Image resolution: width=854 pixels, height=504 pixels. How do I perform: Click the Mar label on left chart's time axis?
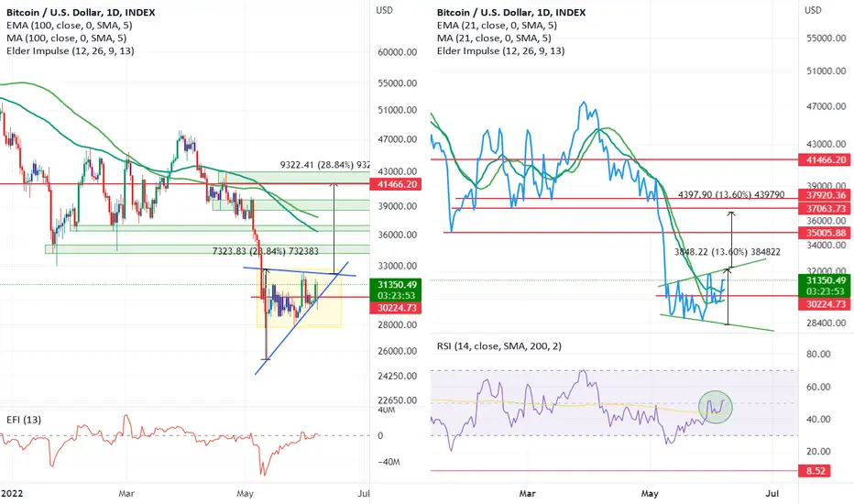pos(126,493)
